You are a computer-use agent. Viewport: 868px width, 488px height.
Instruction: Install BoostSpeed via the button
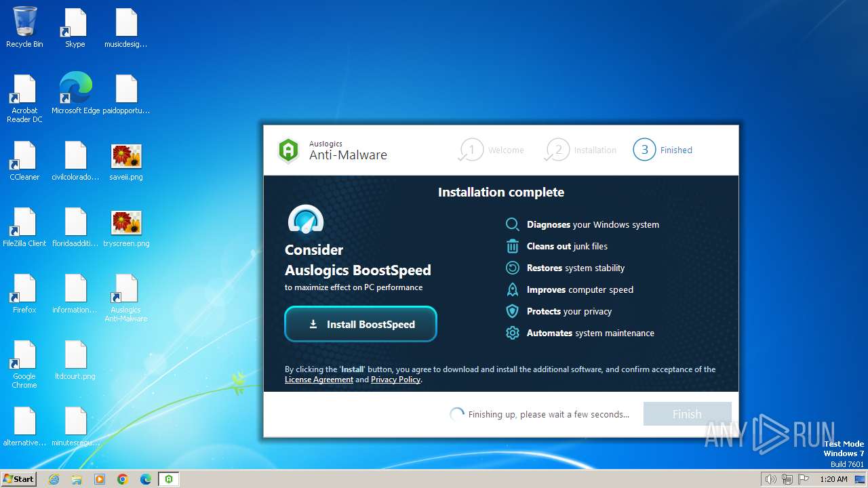point(361,324)
